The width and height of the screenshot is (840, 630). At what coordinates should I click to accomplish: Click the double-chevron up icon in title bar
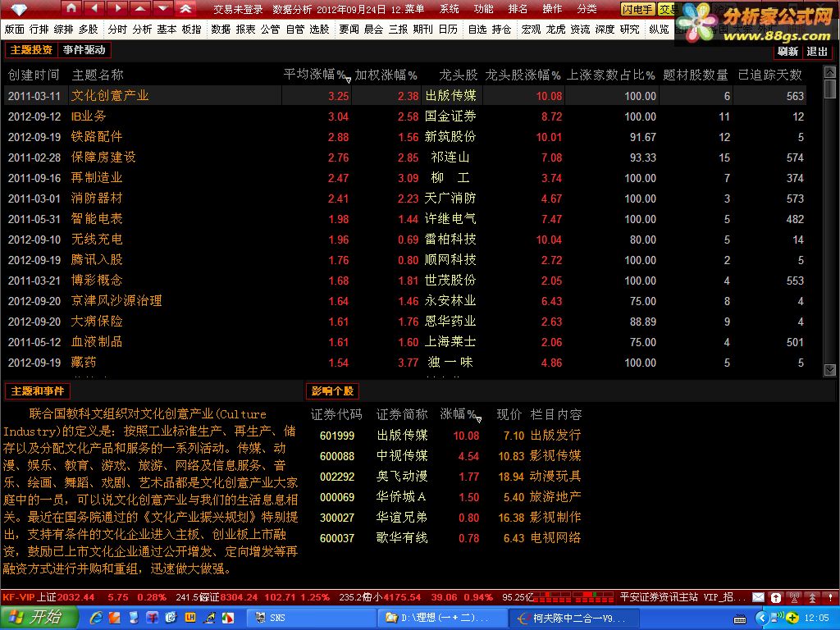coord(185,8)
